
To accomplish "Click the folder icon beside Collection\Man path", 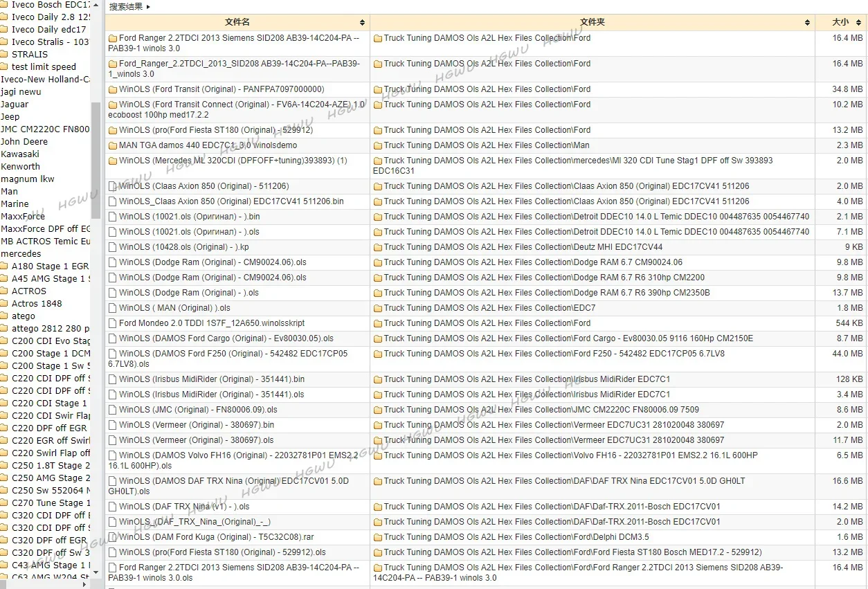I will (x=378, y=146).
